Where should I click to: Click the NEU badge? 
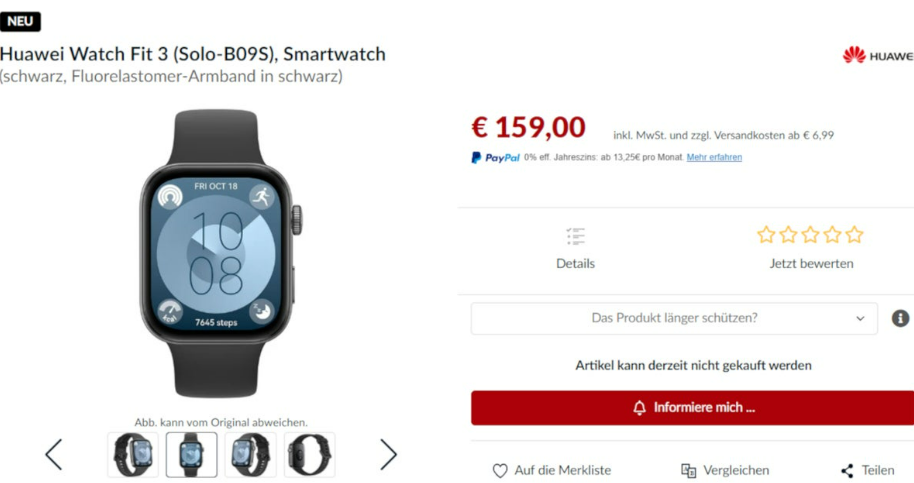coord(20,21)
